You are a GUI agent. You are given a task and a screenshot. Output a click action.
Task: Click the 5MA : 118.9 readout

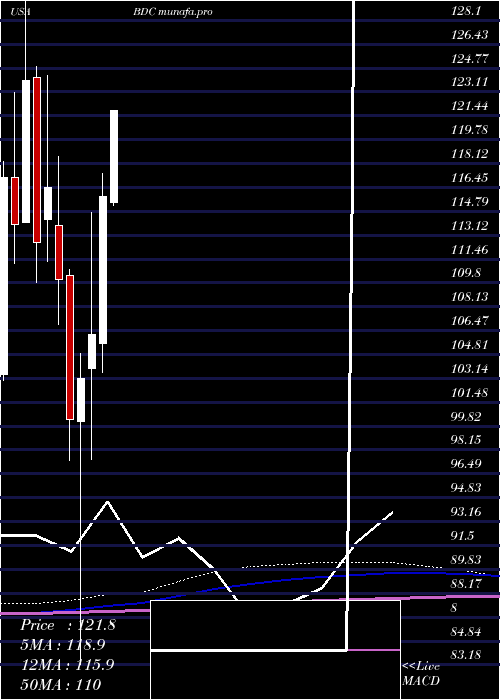[x=63, y=645]
